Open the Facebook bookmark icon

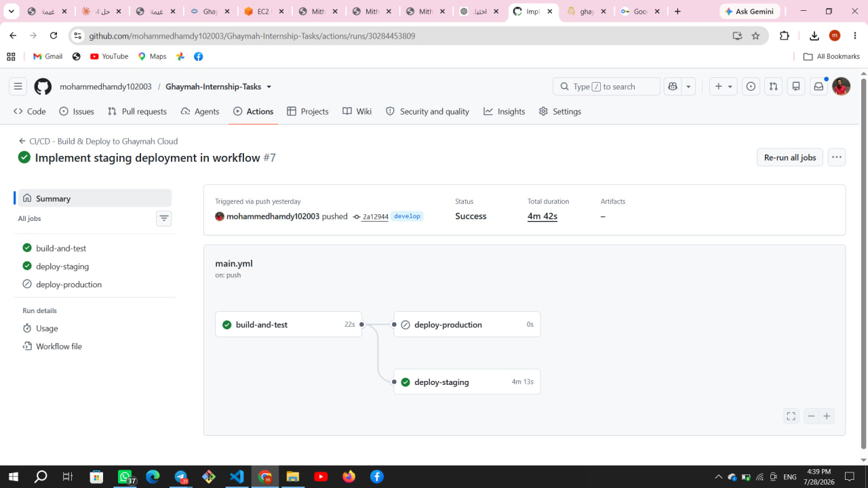click(x=198, y=56)
